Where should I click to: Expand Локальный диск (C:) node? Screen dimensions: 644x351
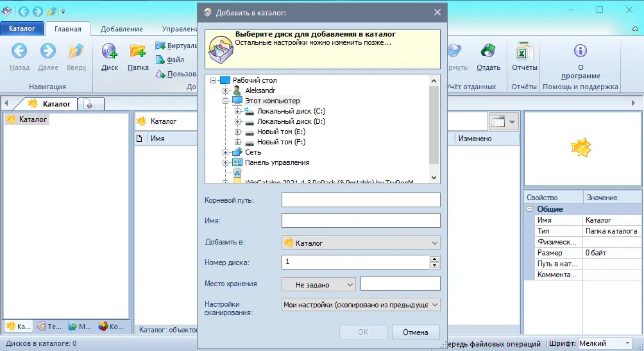237,111
